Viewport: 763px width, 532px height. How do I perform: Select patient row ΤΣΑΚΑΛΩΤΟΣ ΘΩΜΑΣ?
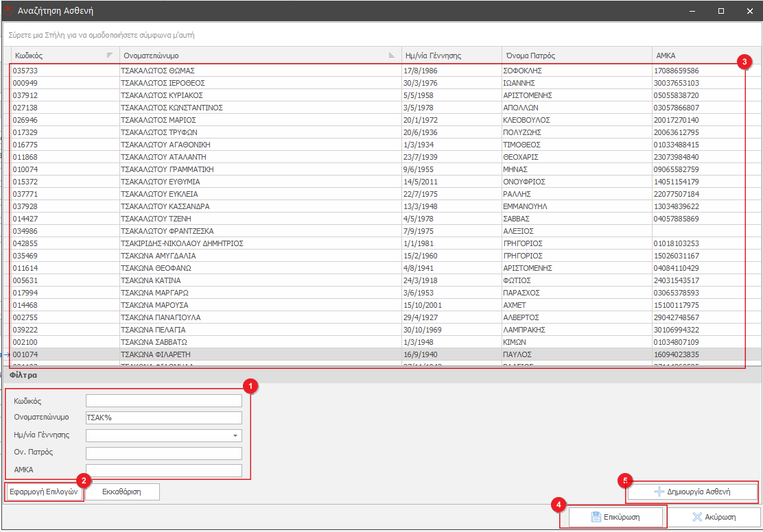click(x=158, y=71)
